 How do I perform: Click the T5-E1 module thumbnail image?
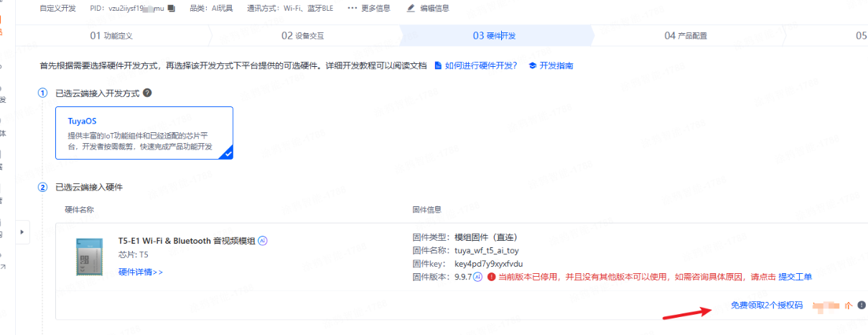[90, 256]
